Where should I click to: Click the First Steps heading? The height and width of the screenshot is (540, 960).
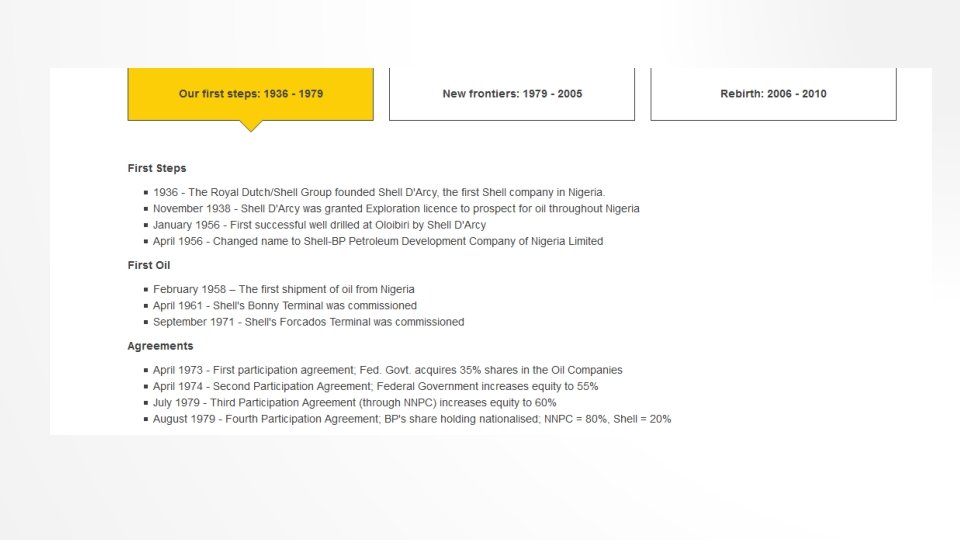click(157, 168)
